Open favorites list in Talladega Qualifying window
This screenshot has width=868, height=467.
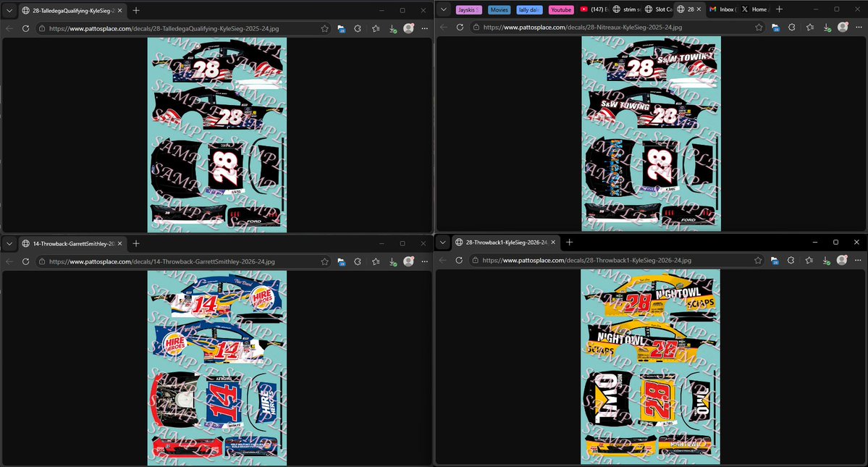tap(376, 28)
